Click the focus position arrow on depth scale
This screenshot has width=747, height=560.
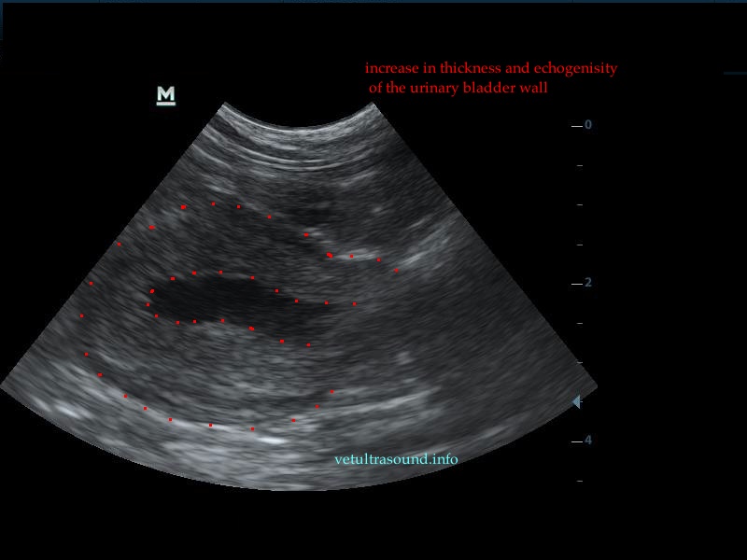click(x=576, y=401)
